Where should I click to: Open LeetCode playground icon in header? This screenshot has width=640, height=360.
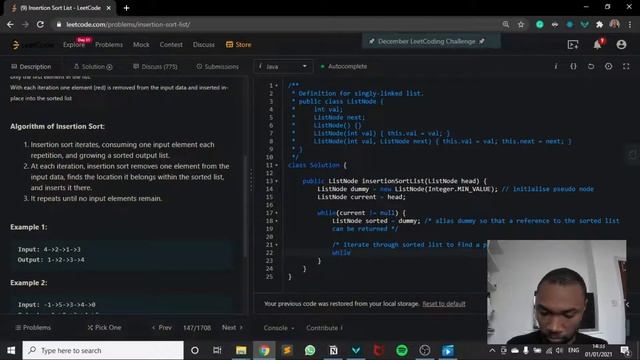click(x=573, y=44)
